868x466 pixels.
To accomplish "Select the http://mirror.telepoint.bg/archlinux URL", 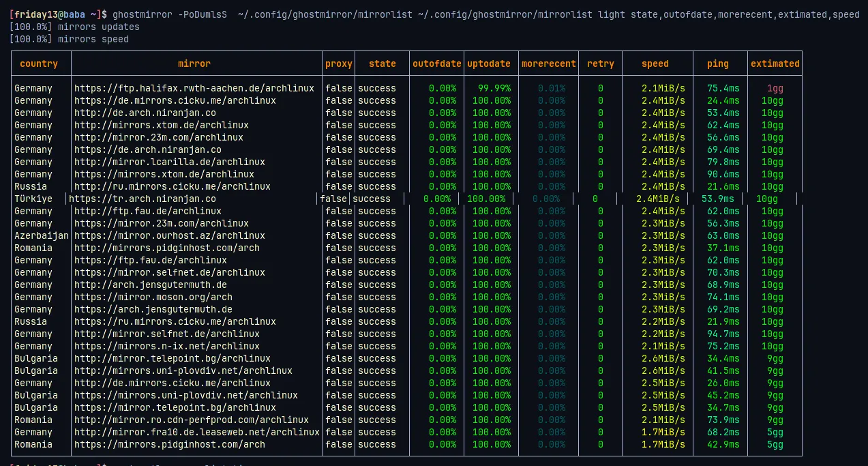I will [173, 358].
